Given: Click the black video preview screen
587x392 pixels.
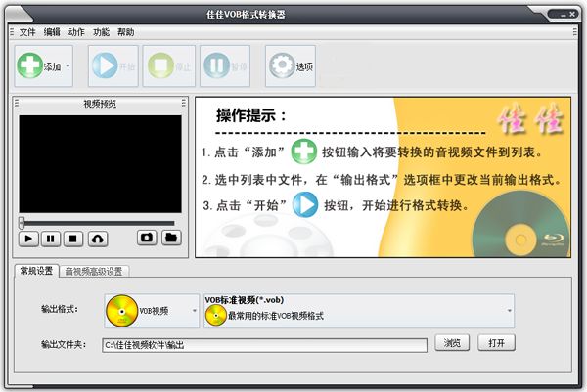Looking at the screenshot, I should [101, 164].
